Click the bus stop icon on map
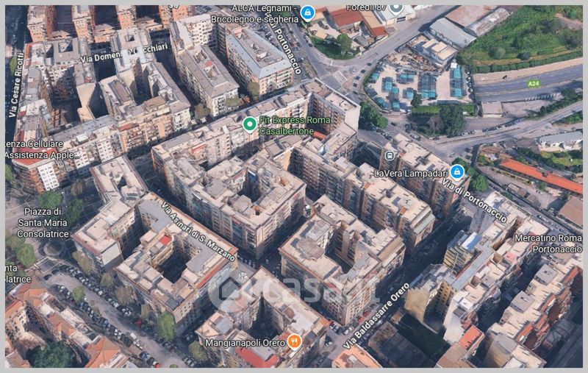The height and width of the screenshot is (373, 588). [x=389, y=156]
